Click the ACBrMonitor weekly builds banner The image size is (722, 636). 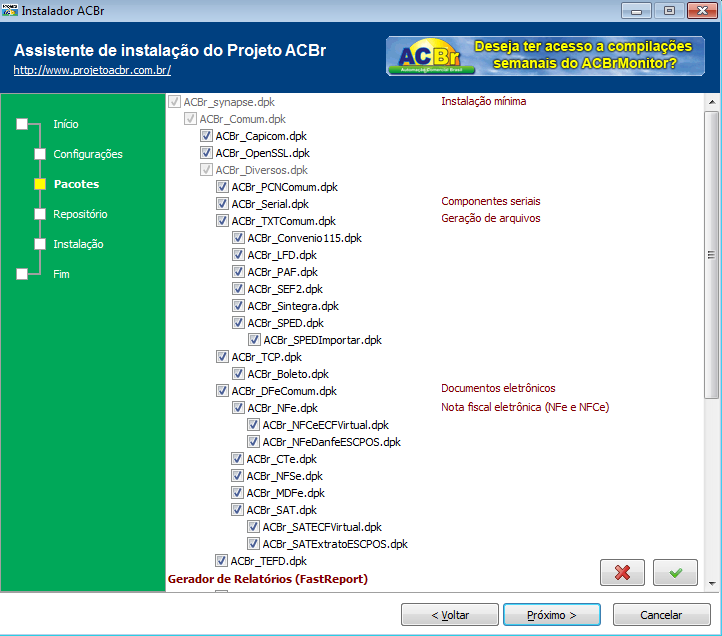(545, 56)
